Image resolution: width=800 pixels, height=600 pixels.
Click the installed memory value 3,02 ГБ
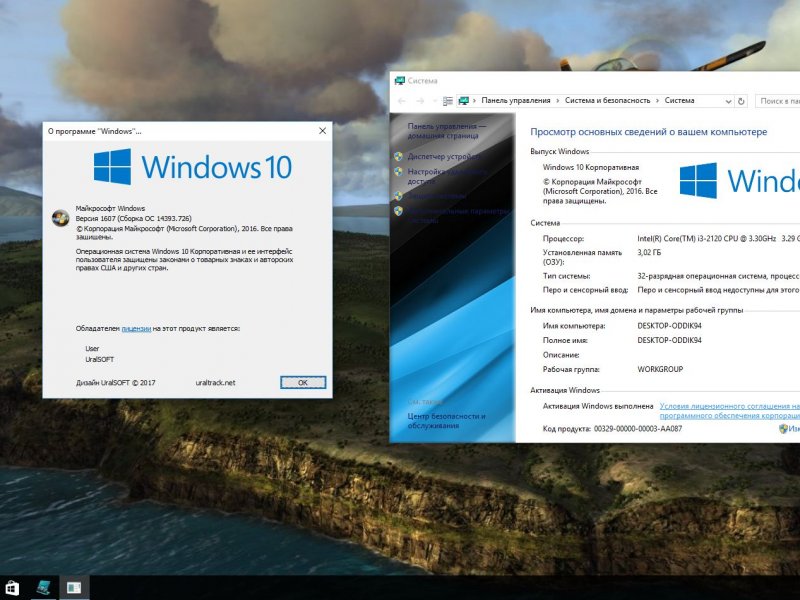point(649,252)
